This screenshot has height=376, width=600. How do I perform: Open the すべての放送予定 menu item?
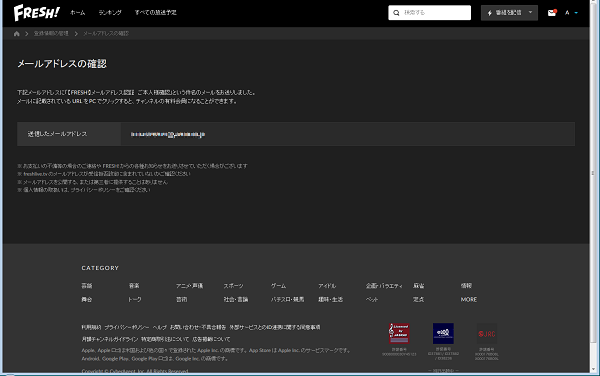pos(155,13)
